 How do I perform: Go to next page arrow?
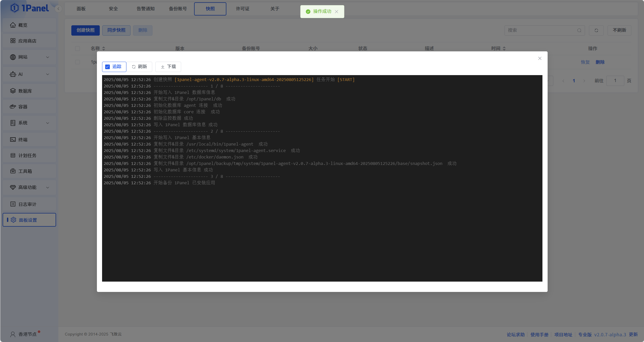[584, 81]
